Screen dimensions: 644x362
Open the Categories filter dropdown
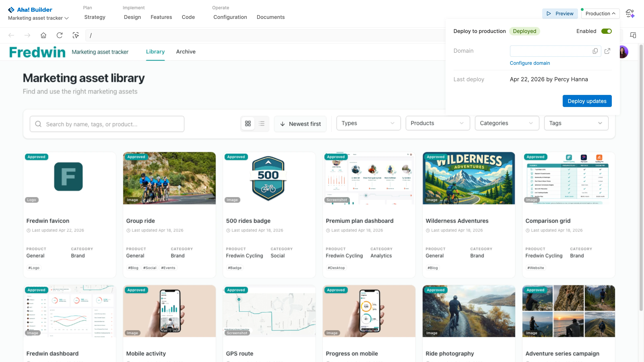click(x=507, y=123)
